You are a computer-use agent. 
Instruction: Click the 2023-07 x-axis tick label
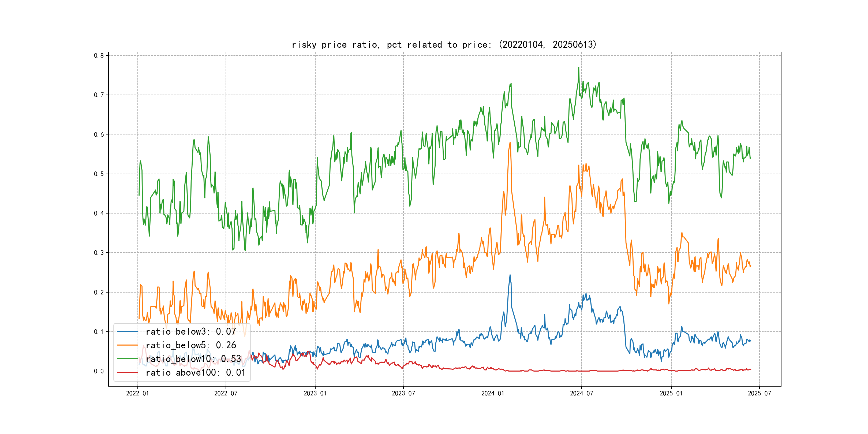coord(403,393)
